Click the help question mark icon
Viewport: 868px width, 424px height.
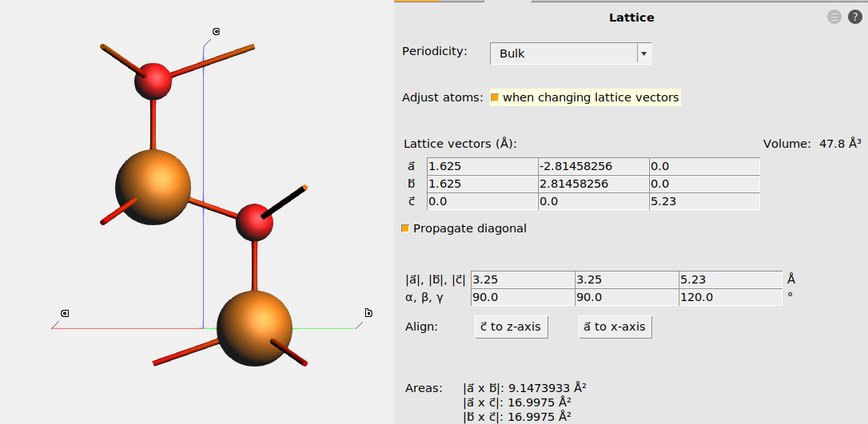[x=854, y=17]
